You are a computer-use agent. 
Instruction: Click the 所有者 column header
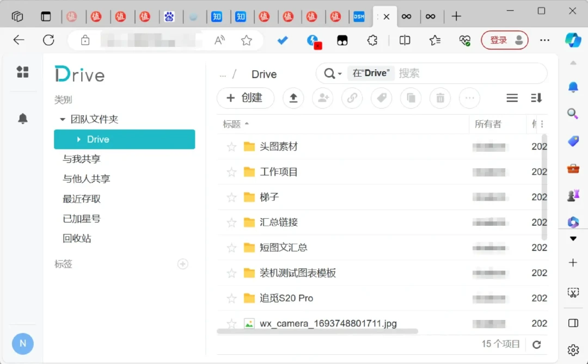[488, 124]
